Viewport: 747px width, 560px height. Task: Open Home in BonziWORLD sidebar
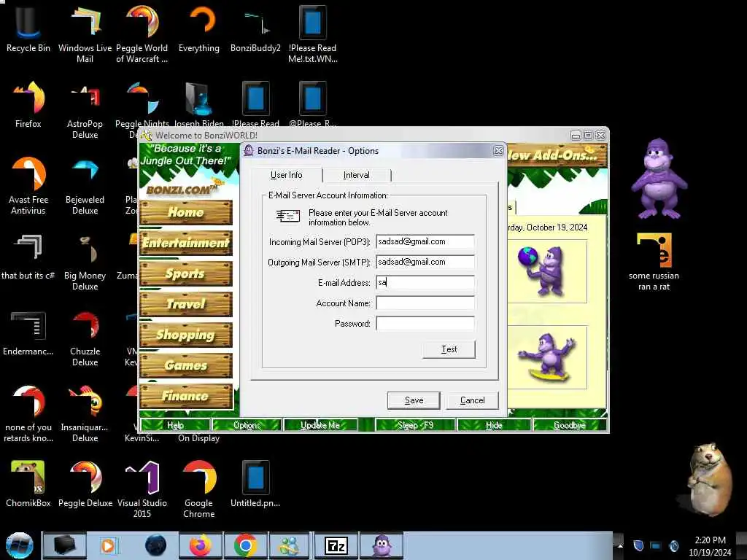(186, 212)
